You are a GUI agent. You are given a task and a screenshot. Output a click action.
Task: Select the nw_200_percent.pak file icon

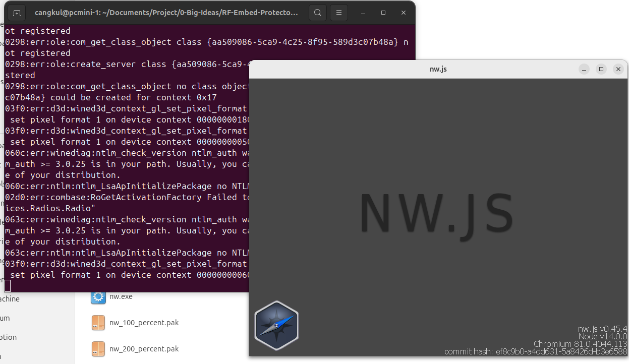click(98, 349)
